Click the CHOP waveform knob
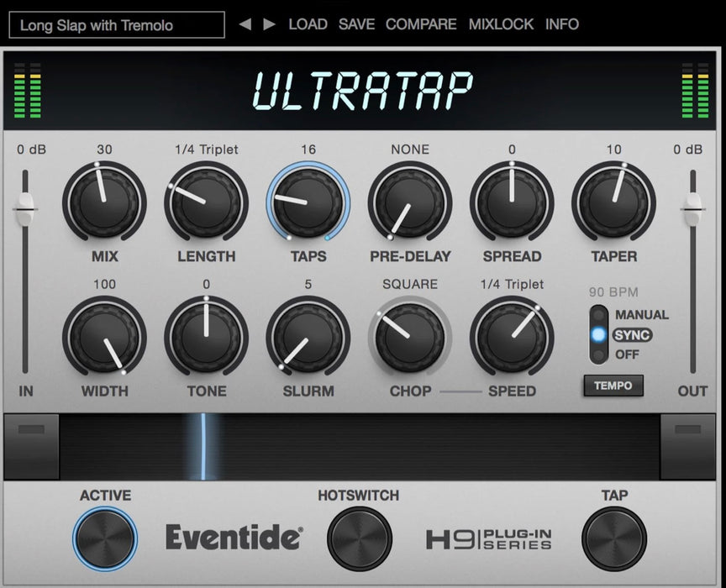 (410, 337)
